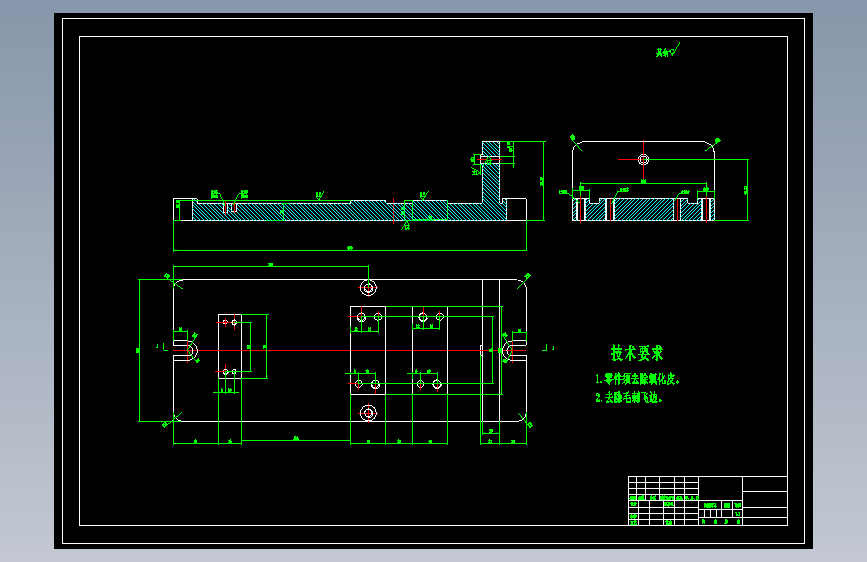Select the circular hole in the end view
Screen dimensions: 867x562
coord(643,159)
